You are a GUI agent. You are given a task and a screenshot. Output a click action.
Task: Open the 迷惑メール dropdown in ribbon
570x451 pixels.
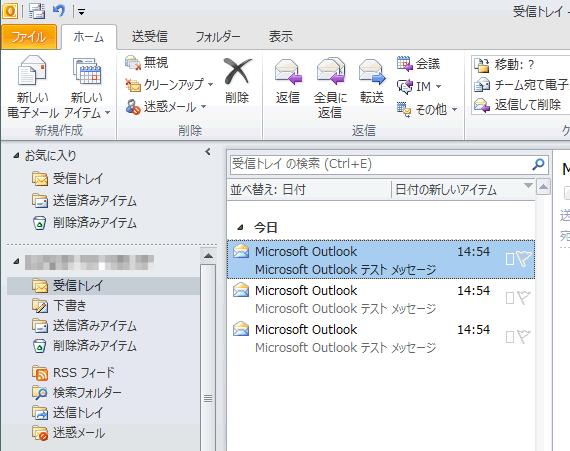pos(166,107)
